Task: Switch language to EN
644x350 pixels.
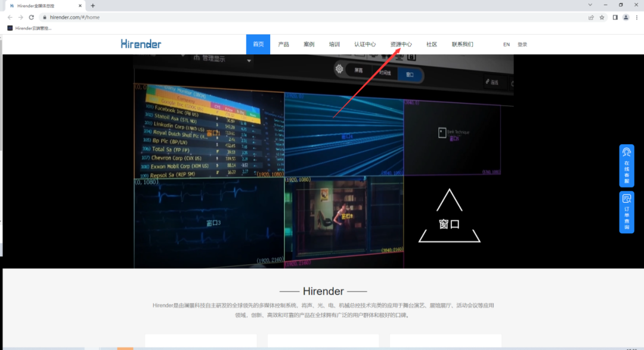Action: (x=506, y=44)
